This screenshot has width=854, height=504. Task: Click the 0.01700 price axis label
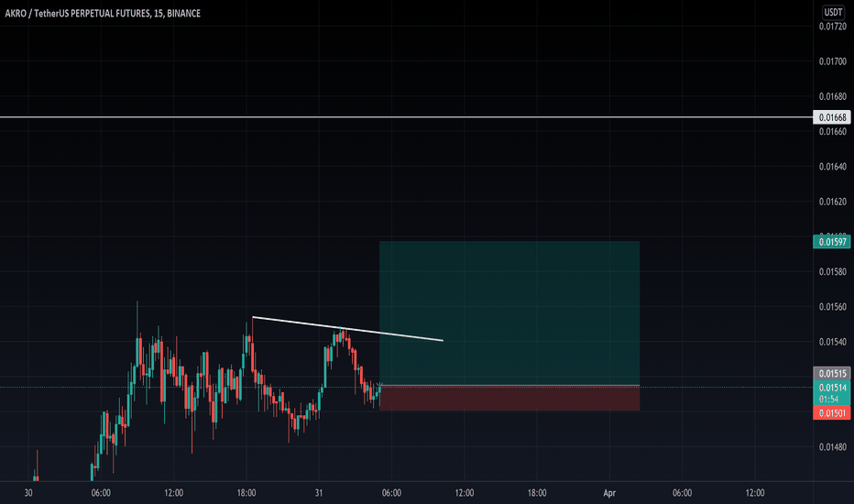[833, 61]
